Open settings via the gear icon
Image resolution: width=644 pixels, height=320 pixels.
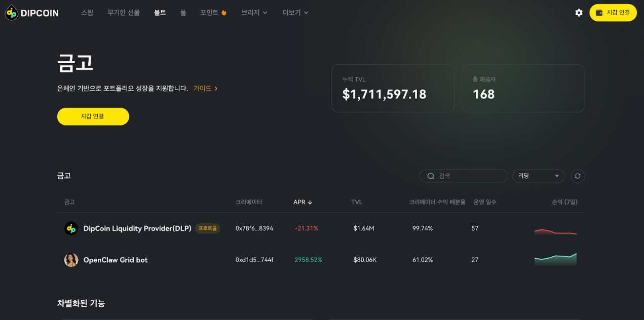(579, 13)
